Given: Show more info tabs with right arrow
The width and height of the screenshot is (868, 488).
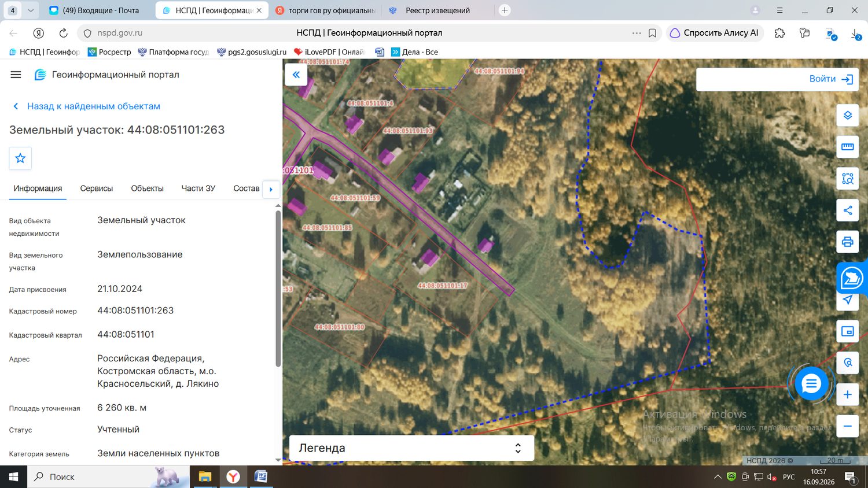Looking at the screenshot, I should 271,189.
